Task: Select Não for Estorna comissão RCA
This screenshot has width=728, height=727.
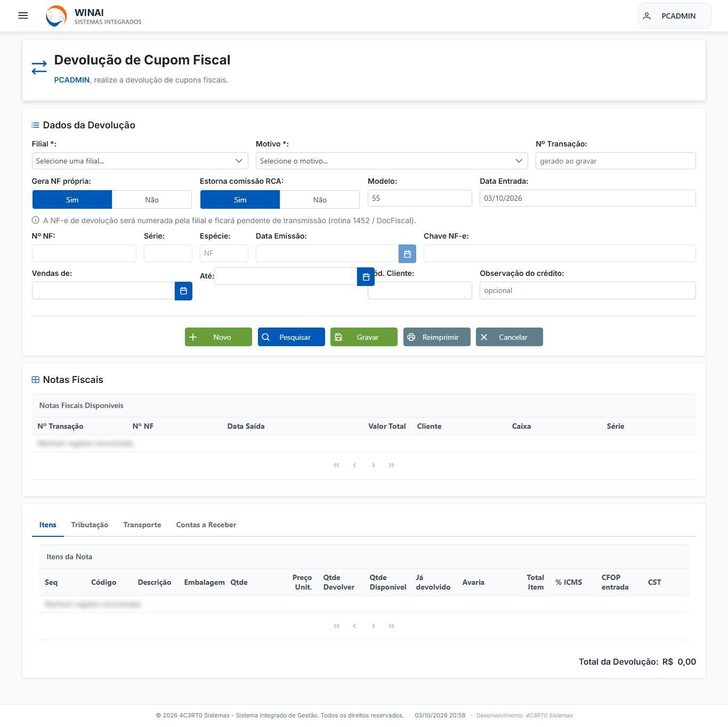Action: tap(320, 200)
